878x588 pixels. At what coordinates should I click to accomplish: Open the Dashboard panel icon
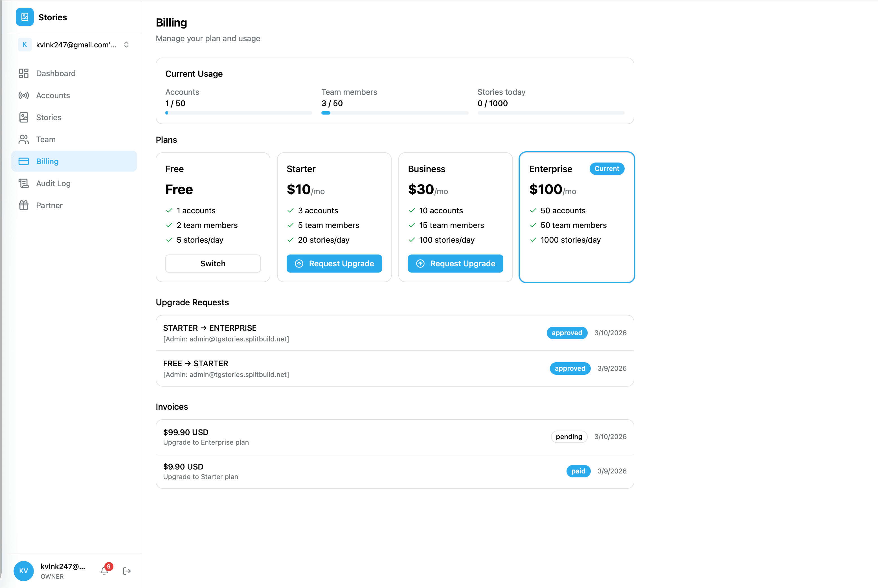pos(24,73)
